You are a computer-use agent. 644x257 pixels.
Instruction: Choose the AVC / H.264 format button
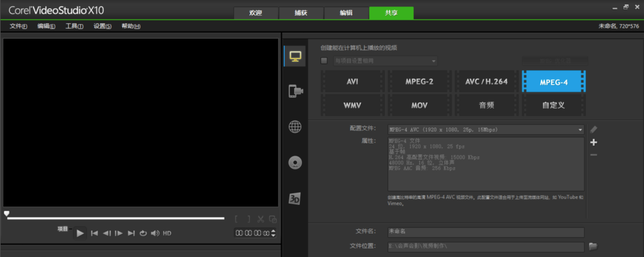pyautogui.click(x=486, y=82)
